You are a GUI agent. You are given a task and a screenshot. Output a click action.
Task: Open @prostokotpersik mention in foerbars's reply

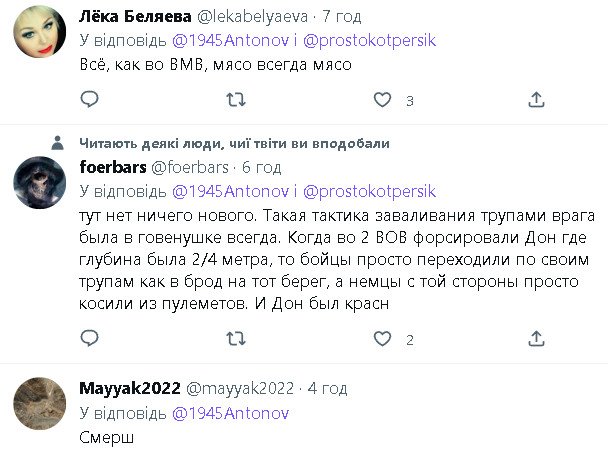point(370,190)
